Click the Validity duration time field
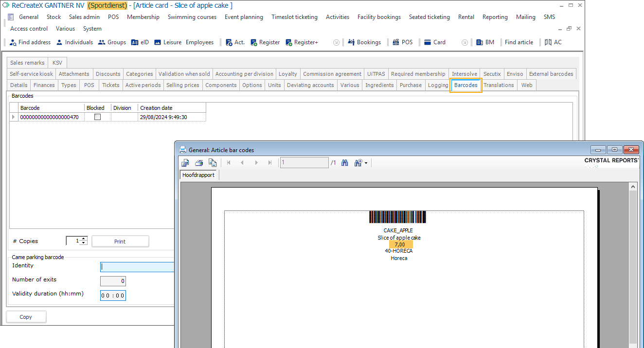 click(x=113, y=296)
